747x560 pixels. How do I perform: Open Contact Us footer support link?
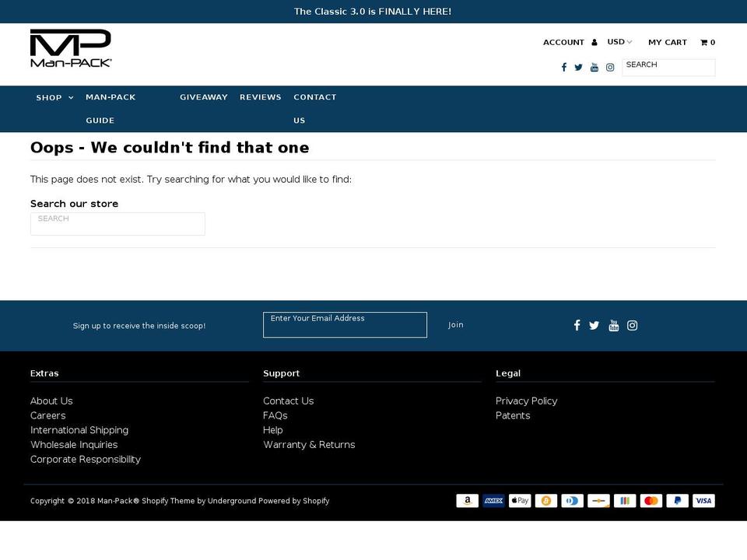point(288,401)
